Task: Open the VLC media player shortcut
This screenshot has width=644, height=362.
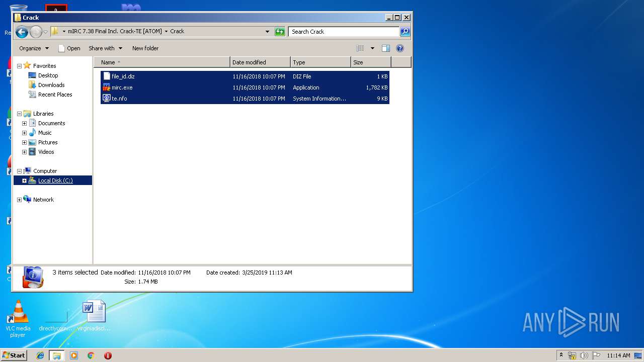Action: [x=18, y=319]
